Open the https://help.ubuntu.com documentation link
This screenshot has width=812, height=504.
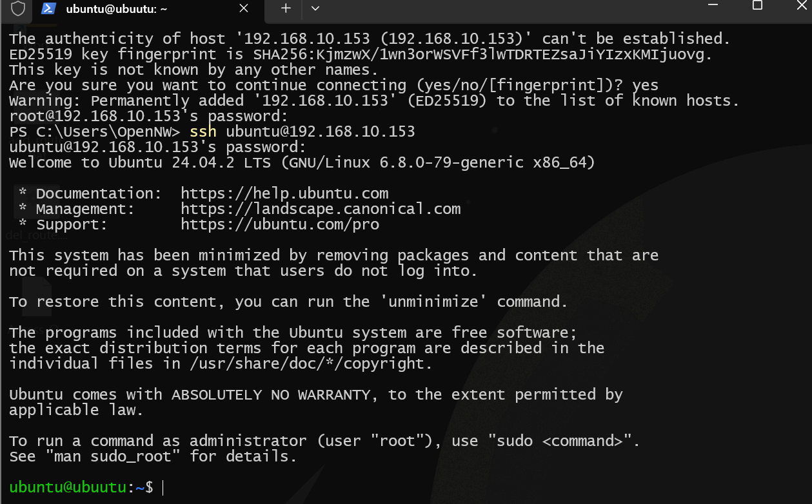point(284,193)
